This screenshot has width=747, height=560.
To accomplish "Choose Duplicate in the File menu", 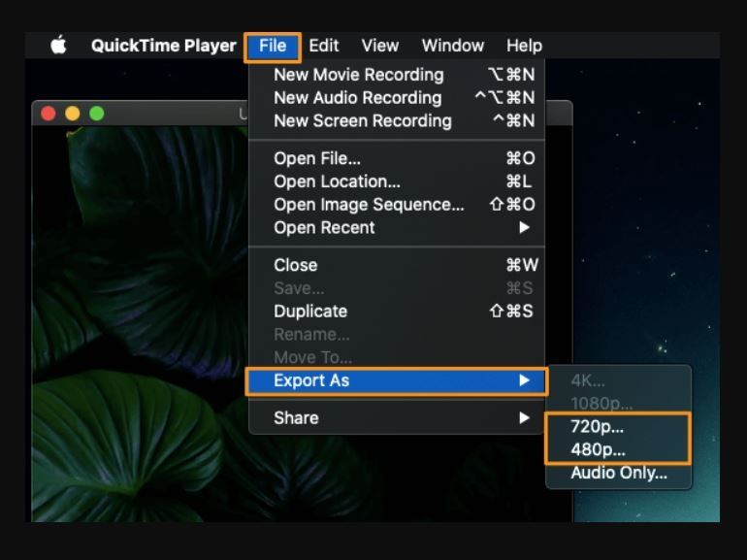I will 397,312.
